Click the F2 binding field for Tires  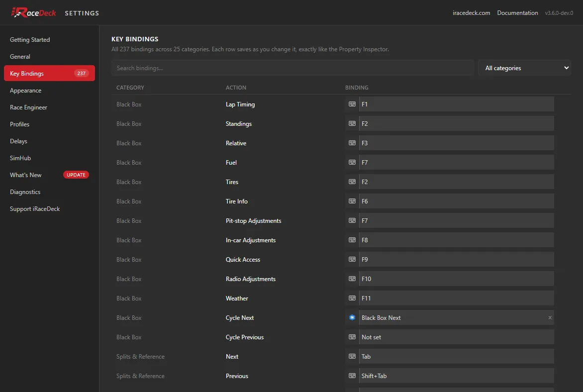(x=456, y=182)
